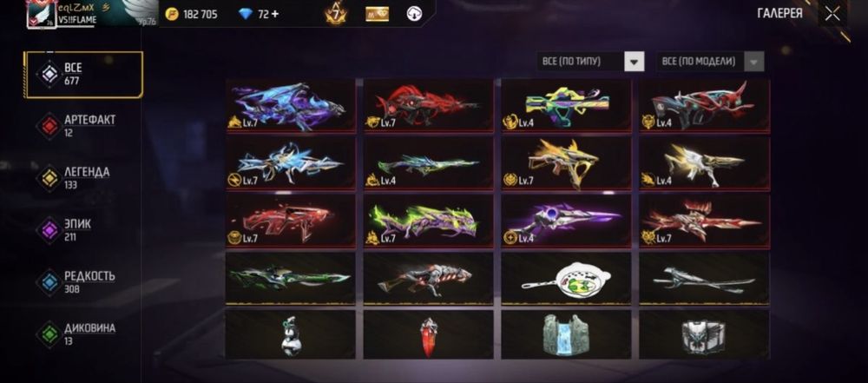Expand the Все (по модели) dropdown arrow
Screen dimensions: 868x383
click(754, 62)
